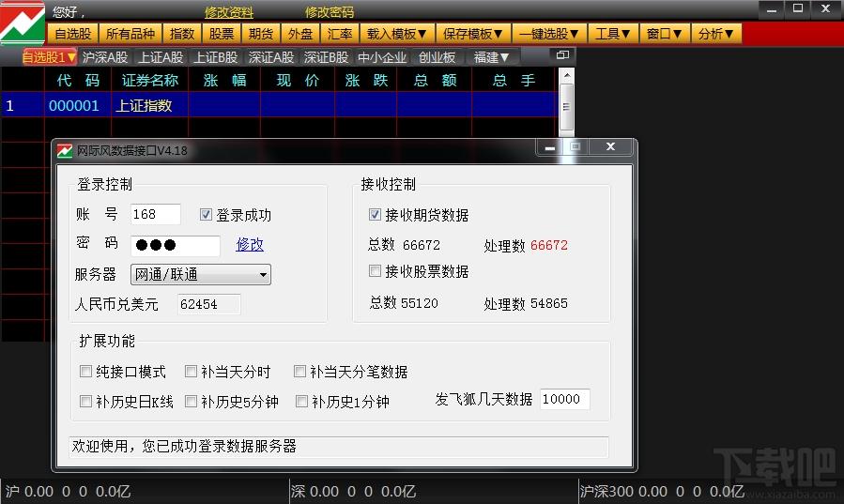Viewport: 844px width, 504px height.
Task: Expand the 载入模板 dropdown menu
Action: [x=397, y=34]
